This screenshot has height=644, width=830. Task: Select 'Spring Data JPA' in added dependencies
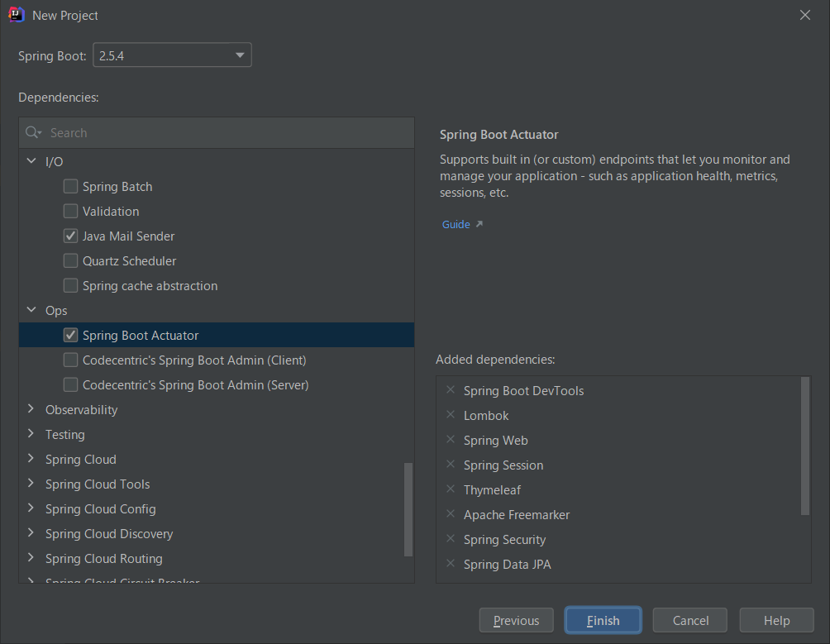pyautogui.click(x=507, y=565)
